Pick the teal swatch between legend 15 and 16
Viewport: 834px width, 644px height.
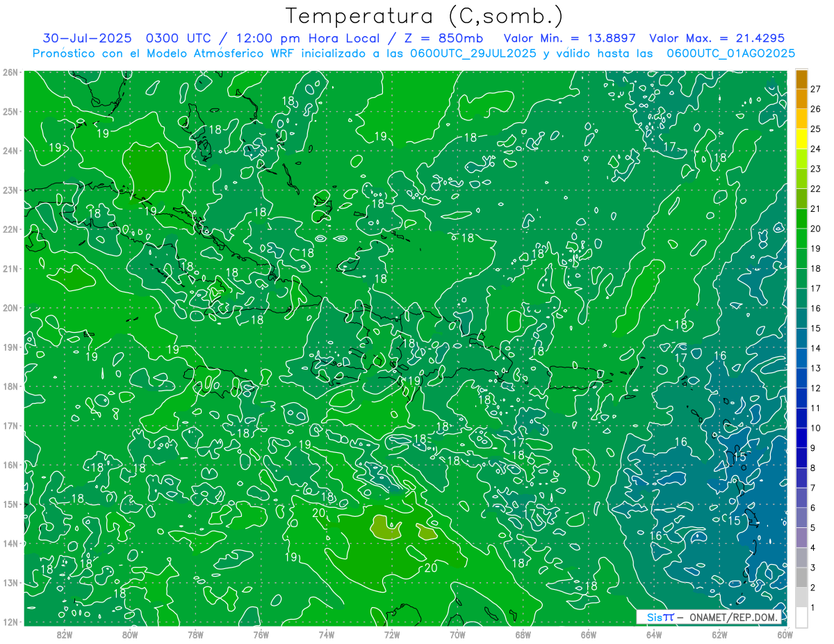(x=802, y=318)
